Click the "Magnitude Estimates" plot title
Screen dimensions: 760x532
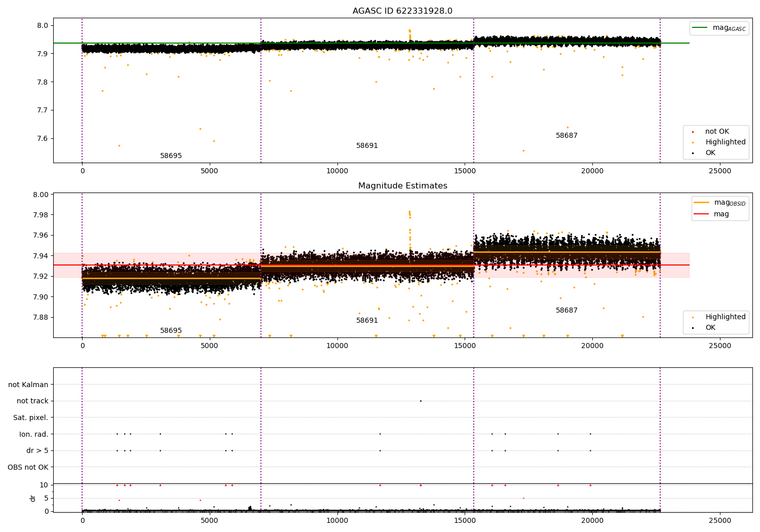click(x=402, y=186)
